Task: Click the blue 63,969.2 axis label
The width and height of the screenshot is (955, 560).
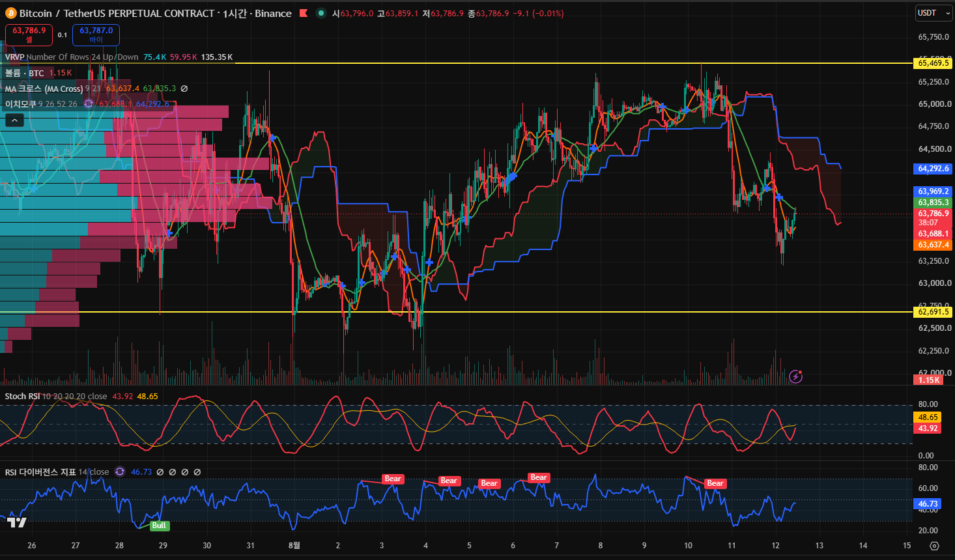Action: coord(934,191)
